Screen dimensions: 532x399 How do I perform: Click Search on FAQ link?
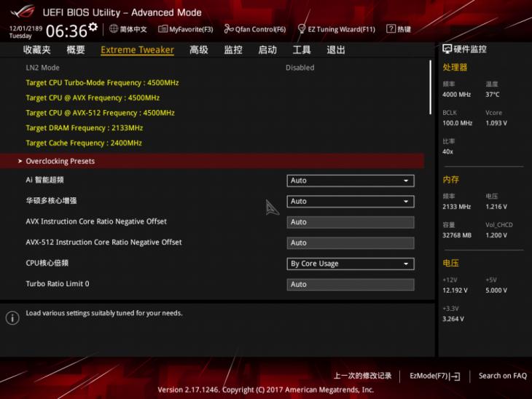pos(502,376)
